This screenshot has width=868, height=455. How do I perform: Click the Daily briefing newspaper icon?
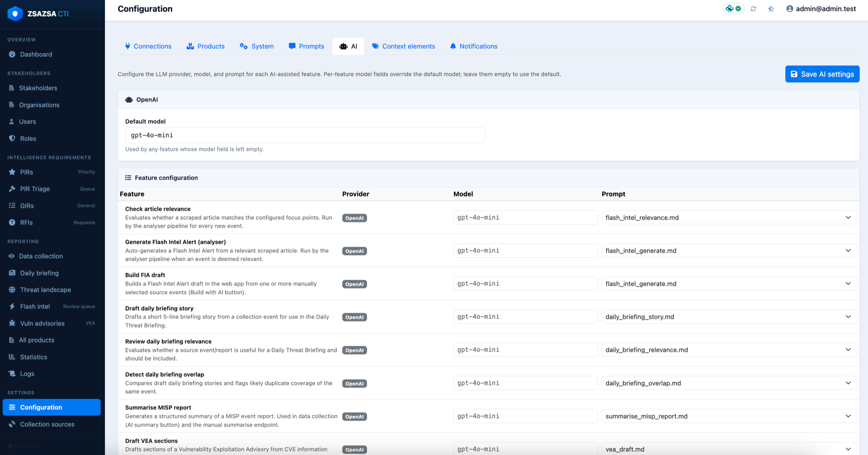(12, 273)
